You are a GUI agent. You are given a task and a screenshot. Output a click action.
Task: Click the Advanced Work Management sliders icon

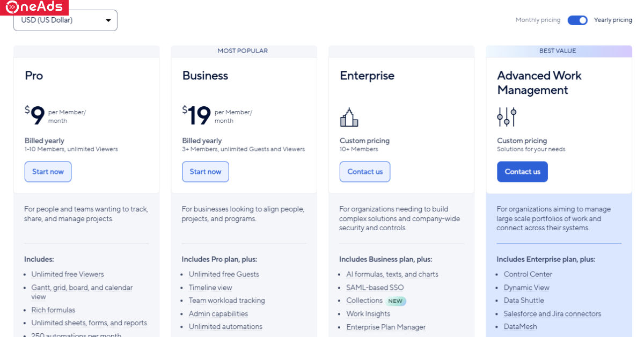point(506,116)
